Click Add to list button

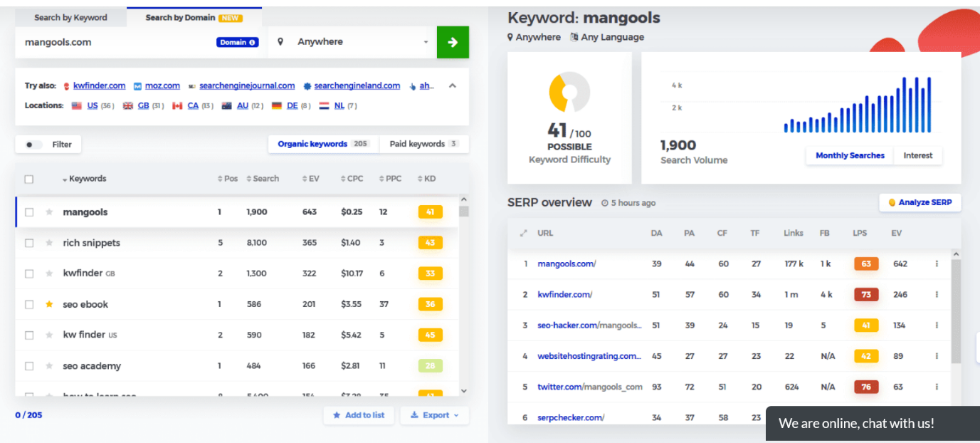359,415
